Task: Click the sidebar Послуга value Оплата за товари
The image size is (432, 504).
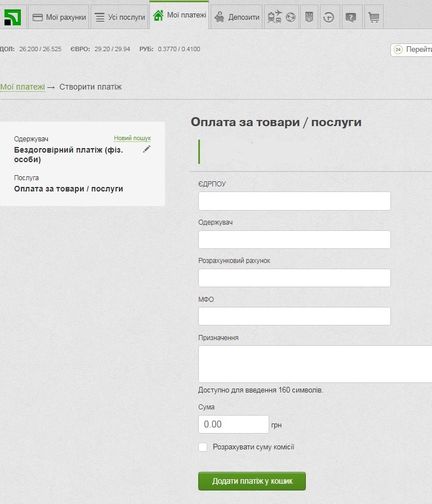Action: (x=69, y=189)
